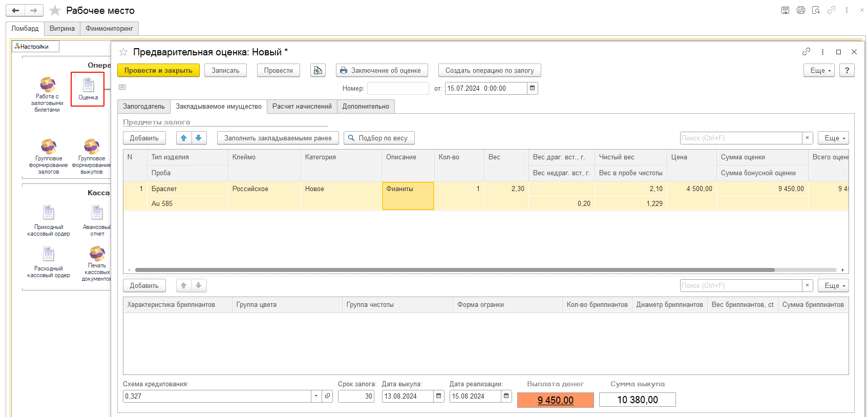Click the Провести button
Viewport: 868px width, 417px height.
279,70
